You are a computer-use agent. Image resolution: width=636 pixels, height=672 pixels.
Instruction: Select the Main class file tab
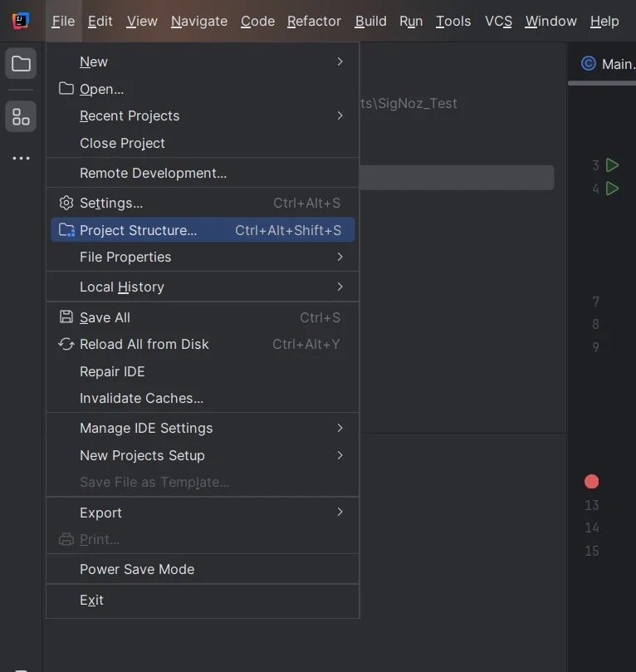coord(608,64)
